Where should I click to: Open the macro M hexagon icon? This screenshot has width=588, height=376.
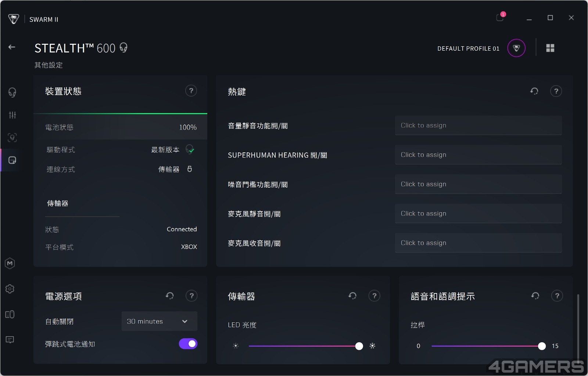click(x=10, y=263)
